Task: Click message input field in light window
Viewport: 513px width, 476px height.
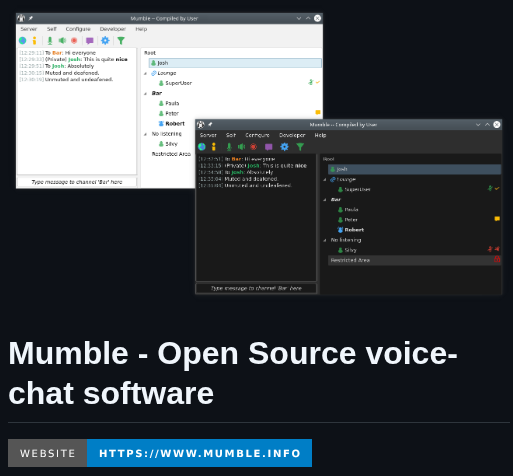Action: (x=77, y=182)
